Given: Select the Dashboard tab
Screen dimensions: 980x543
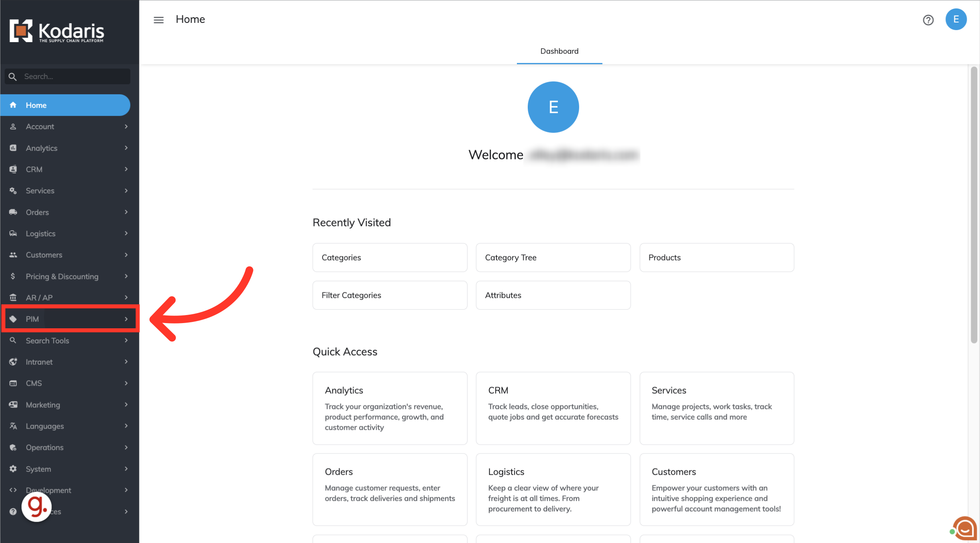Looking at the screenshot, I should pos(559,51).
